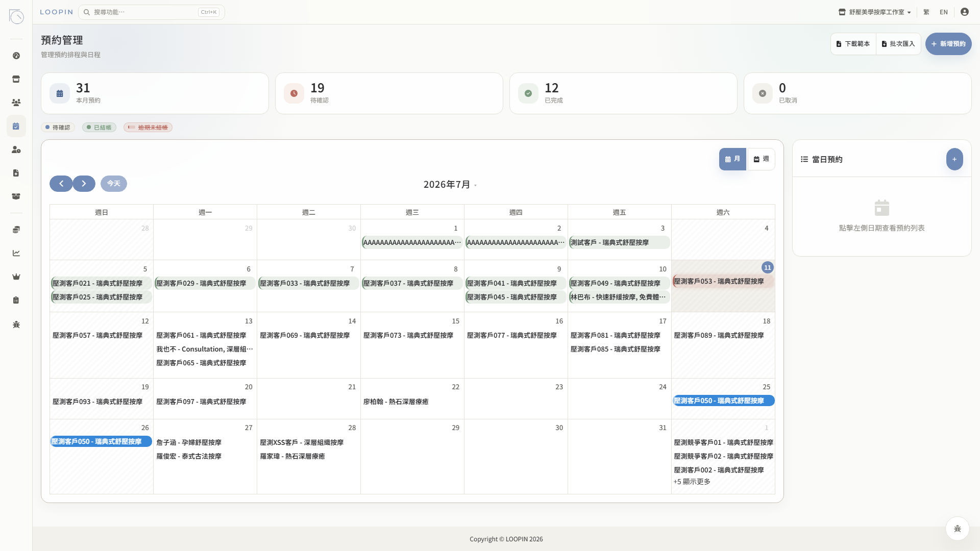Open the dashboard gauge icon in sidebar

(16, 56)
